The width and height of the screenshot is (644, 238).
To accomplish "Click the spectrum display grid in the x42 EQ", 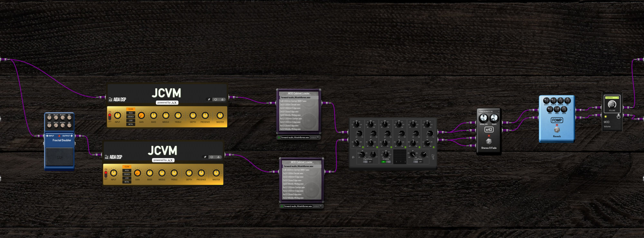I will coord(400,157).
